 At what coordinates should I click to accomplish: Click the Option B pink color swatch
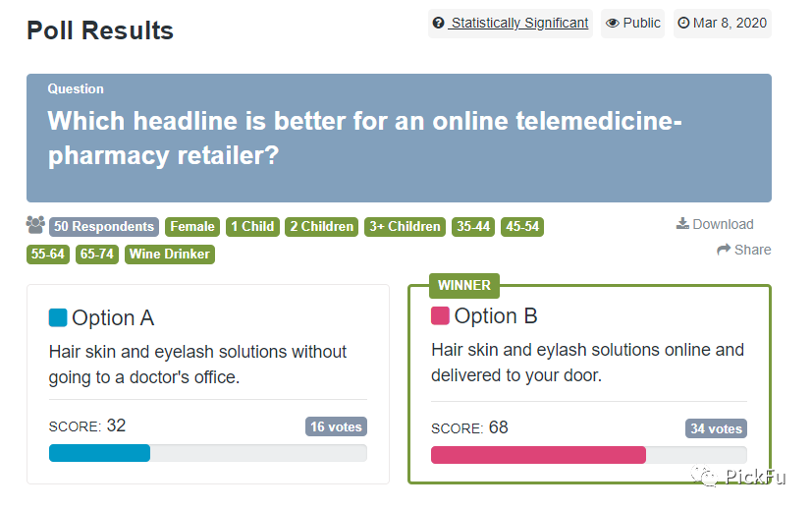click(440, 315)
